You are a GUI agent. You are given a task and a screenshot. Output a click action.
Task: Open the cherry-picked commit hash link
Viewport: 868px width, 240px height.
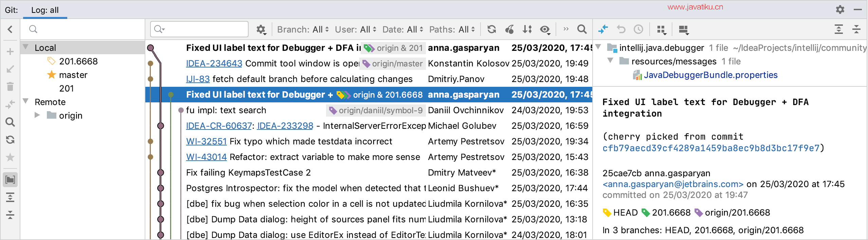(710, 148)
